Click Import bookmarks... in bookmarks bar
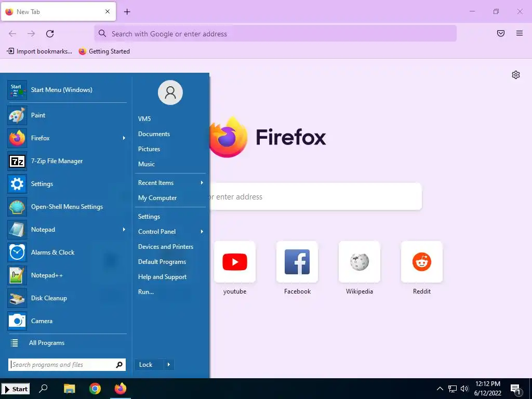Screen dimensions: 532x399 [x=39, y=51]
